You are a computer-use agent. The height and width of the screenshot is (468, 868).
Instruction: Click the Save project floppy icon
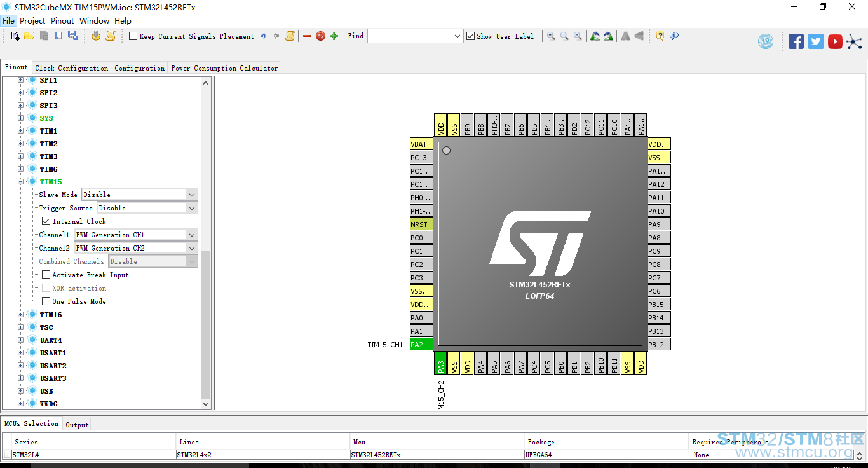click(58, 36)
